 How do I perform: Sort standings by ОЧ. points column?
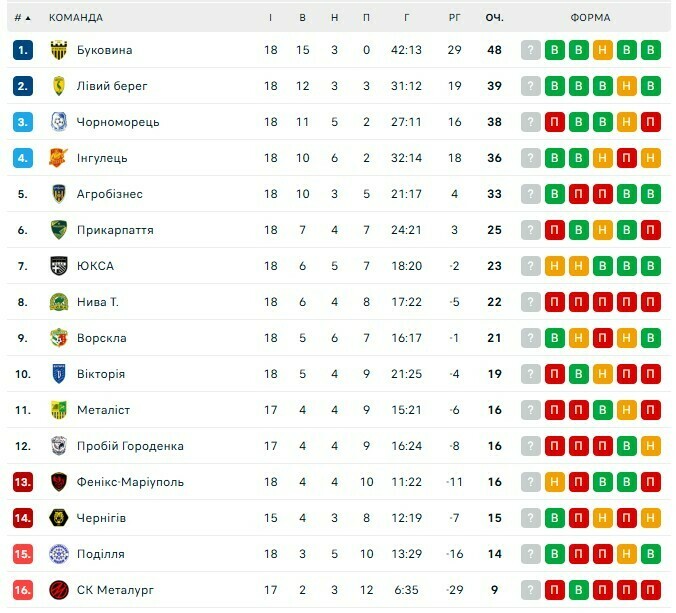tap(494, 18)
